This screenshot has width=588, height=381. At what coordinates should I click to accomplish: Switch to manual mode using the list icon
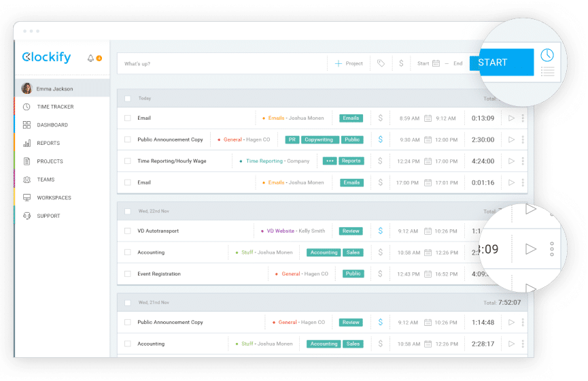(547, 71)
